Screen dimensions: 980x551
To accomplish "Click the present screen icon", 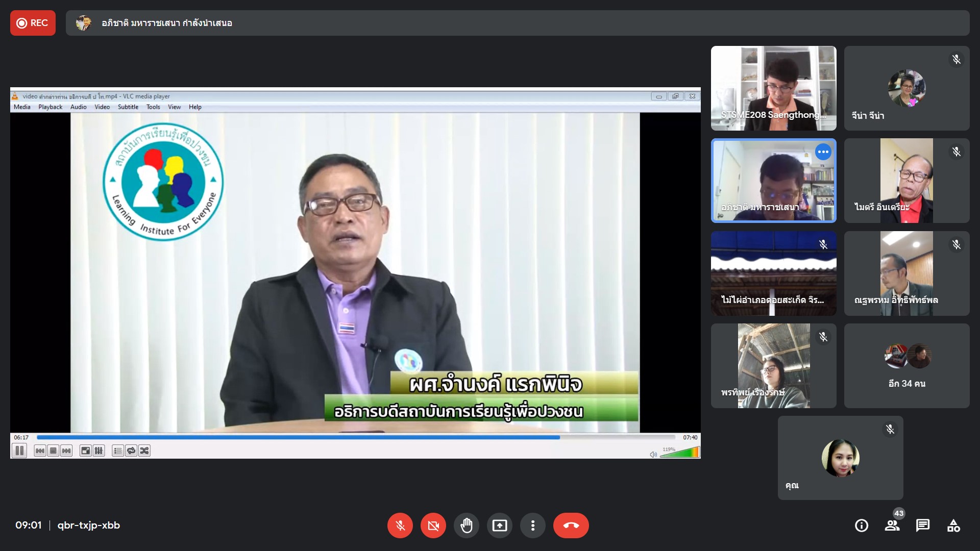I will click(500, 525).
